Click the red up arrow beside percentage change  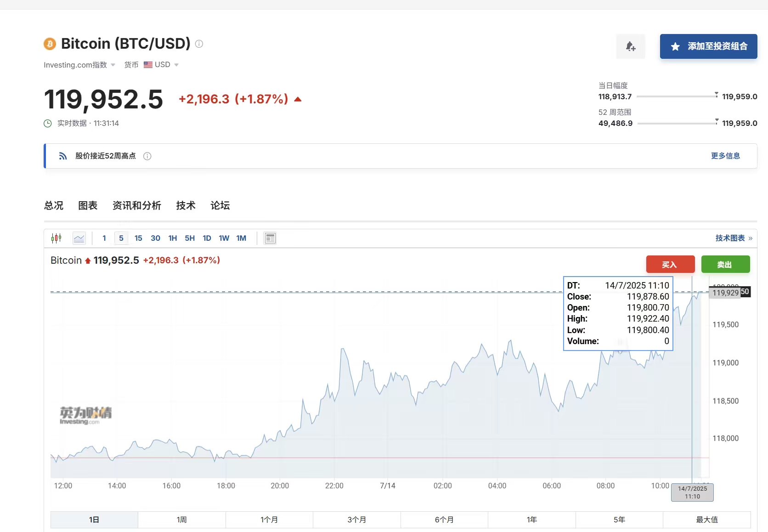click(298, 99)
